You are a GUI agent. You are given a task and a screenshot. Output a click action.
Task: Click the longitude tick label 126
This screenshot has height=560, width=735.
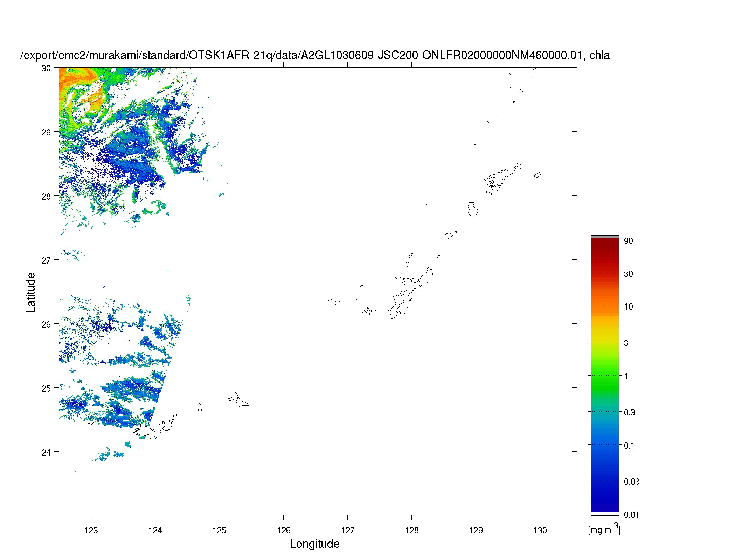284,531
